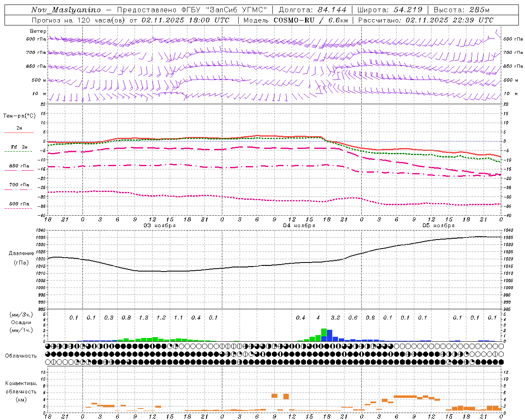Click the 'Ветер' wind panel label
This screenshot has height=420, width=525.
tap(38, 31)
